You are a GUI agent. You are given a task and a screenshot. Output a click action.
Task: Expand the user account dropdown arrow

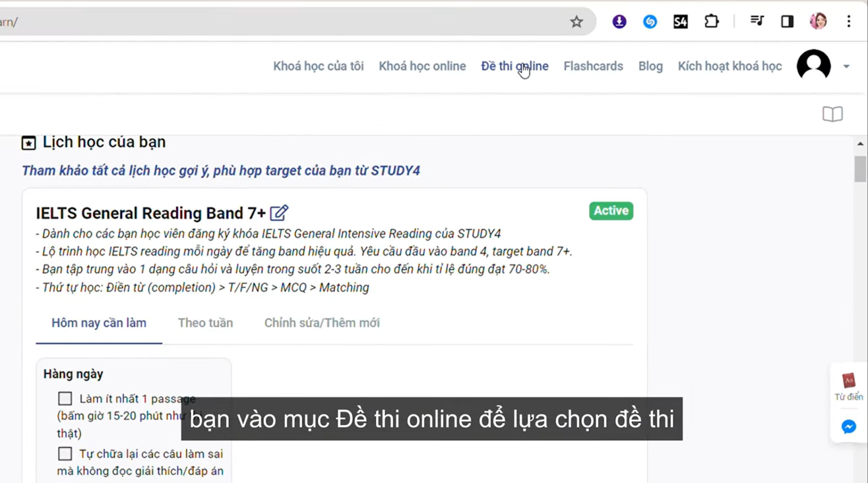coord(846,67)
